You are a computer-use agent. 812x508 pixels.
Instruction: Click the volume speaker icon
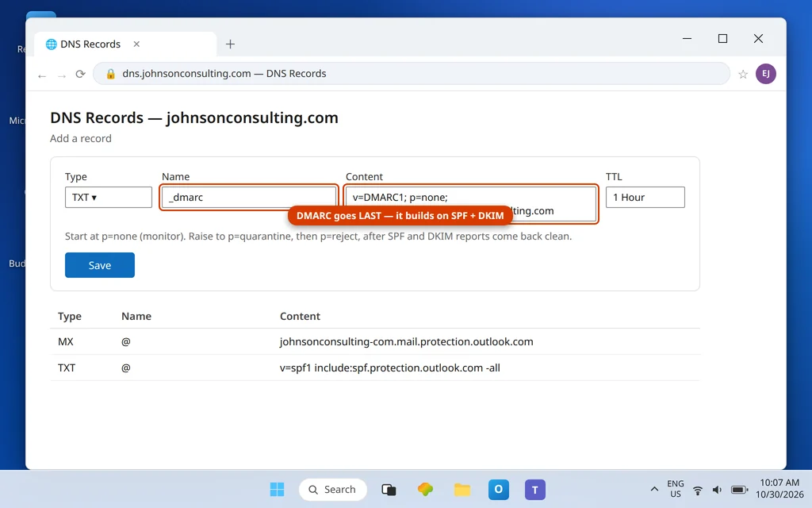(x=717, y=490)
